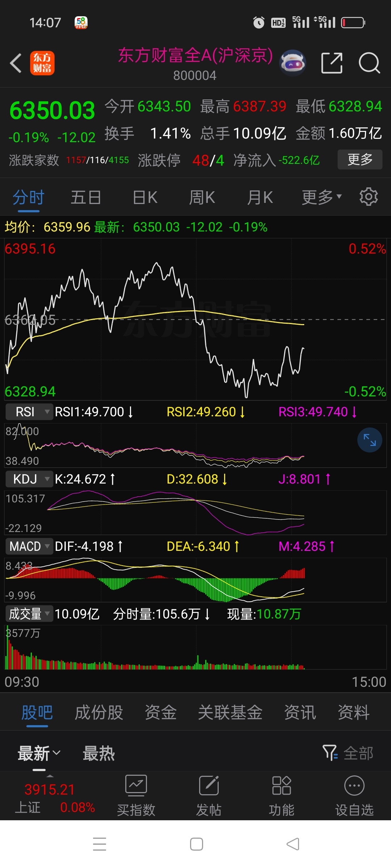This screenshot has width=391, height=868.
Task: Switch to the 资料 tab
Action: click(x=354, y=712)
